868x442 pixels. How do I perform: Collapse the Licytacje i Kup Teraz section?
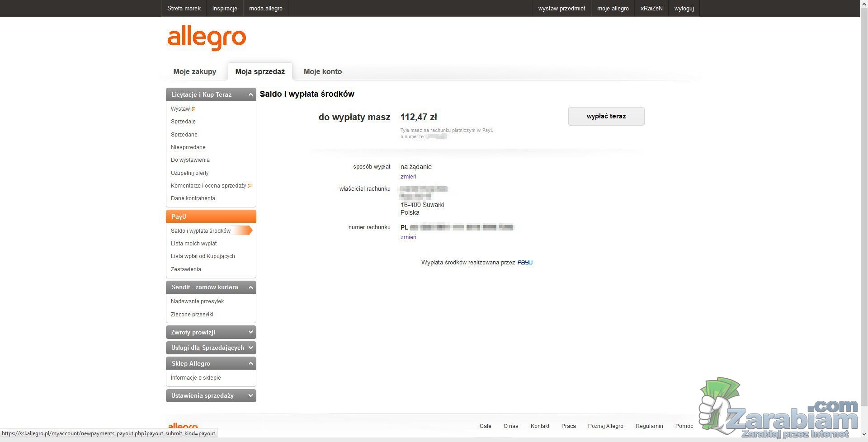(250, 94)
